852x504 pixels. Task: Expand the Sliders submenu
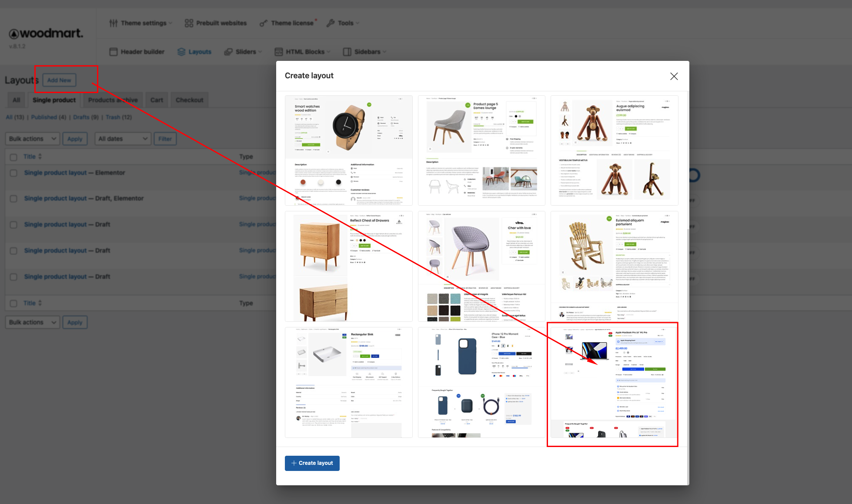coord(260,52)
